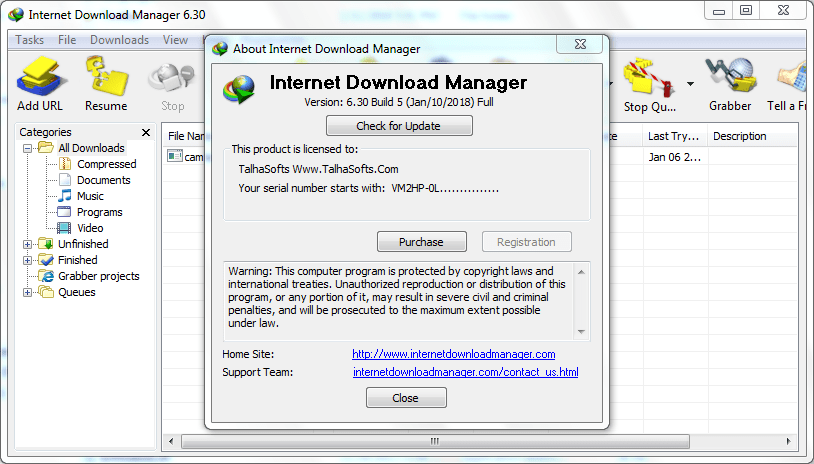814x464 pixels.
Task: Click the Stop toolbar icon
Action: [171, 79]
